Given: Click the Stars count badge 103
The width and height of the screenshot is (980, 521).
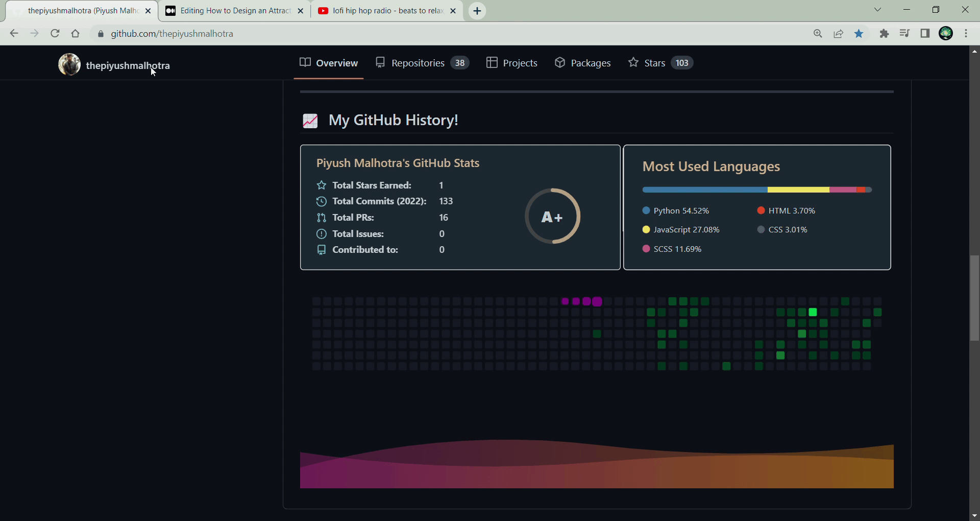Looking at the screenshot, I should click(682, 63).
